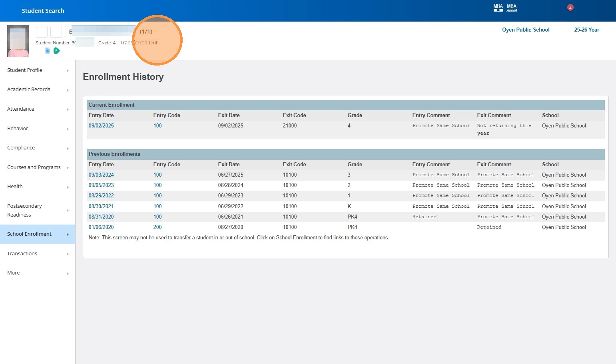Viewport: 616px width, 364px height.
Task: Change term using 25-26 Year link
Action: pyautogui.click(x=586, y=30)
